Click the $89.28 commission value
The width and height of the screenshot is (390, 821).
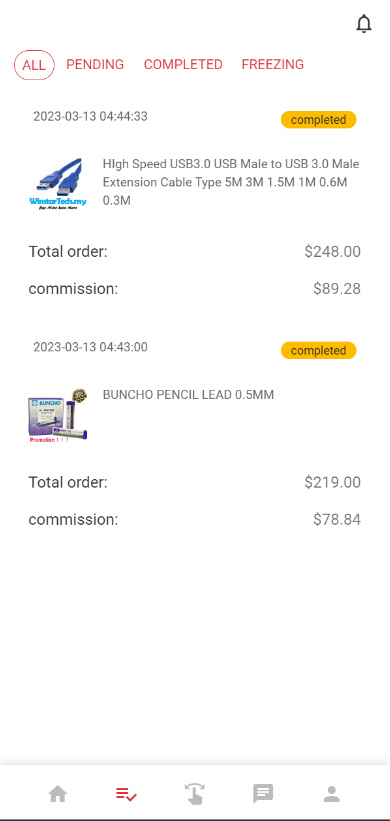point(337,289)
